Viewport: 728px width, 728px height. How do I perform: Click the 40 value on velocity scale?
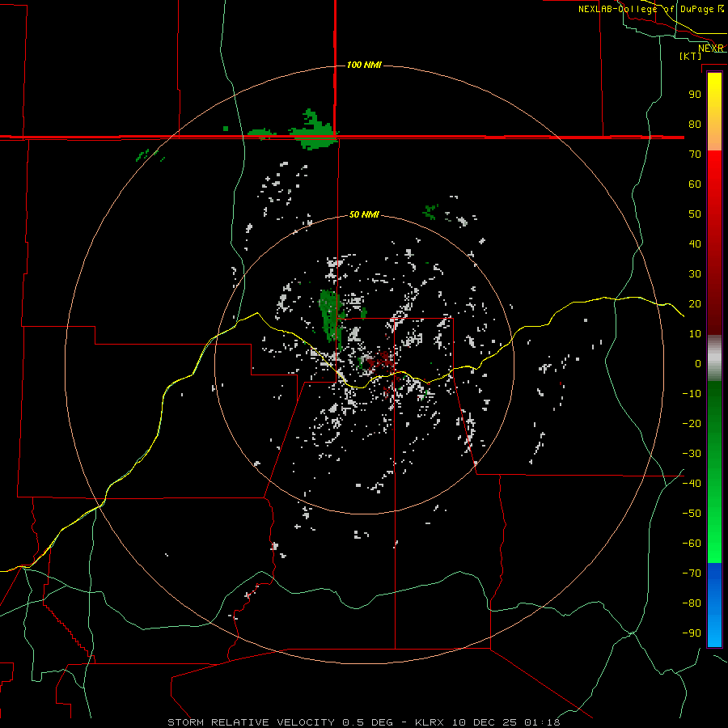[695, 243]
